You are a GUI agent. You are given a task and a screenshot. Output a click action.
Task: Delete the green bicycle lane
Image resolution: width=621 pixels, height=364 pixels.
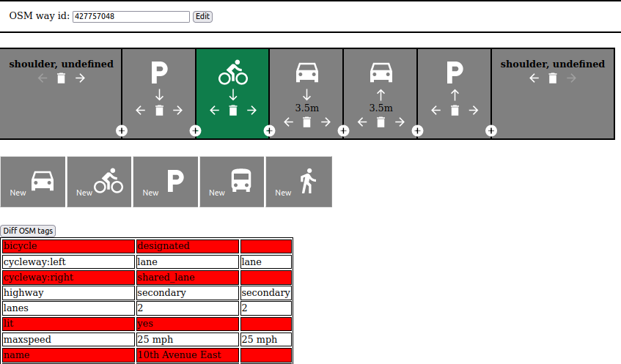tap(233, 111)
